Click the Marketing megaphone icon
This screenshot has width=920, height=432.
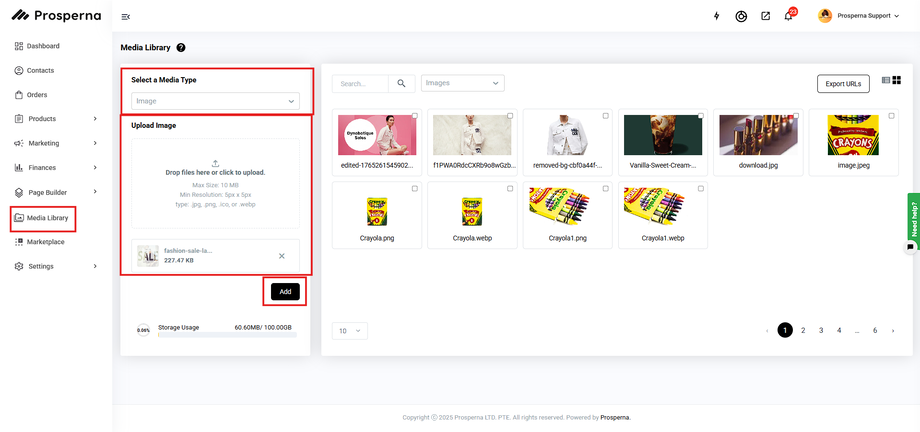(x=19, y=143)
